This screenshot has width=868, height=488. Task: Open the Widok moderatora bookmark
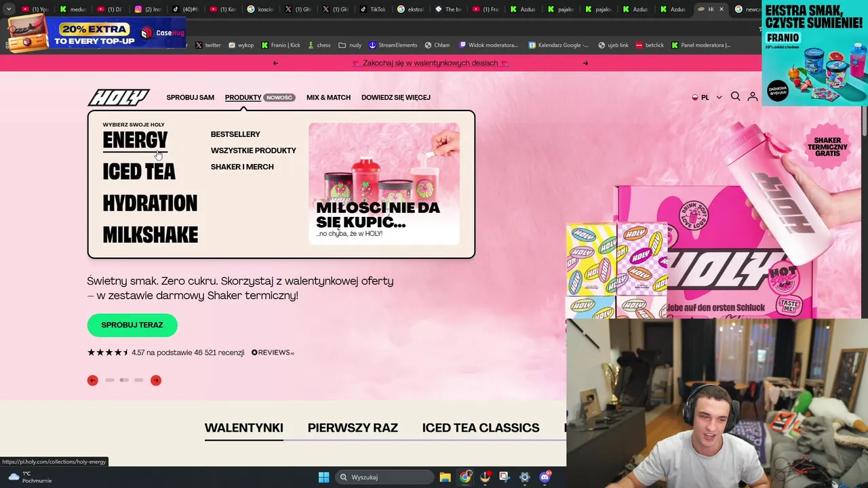[489, 45]
